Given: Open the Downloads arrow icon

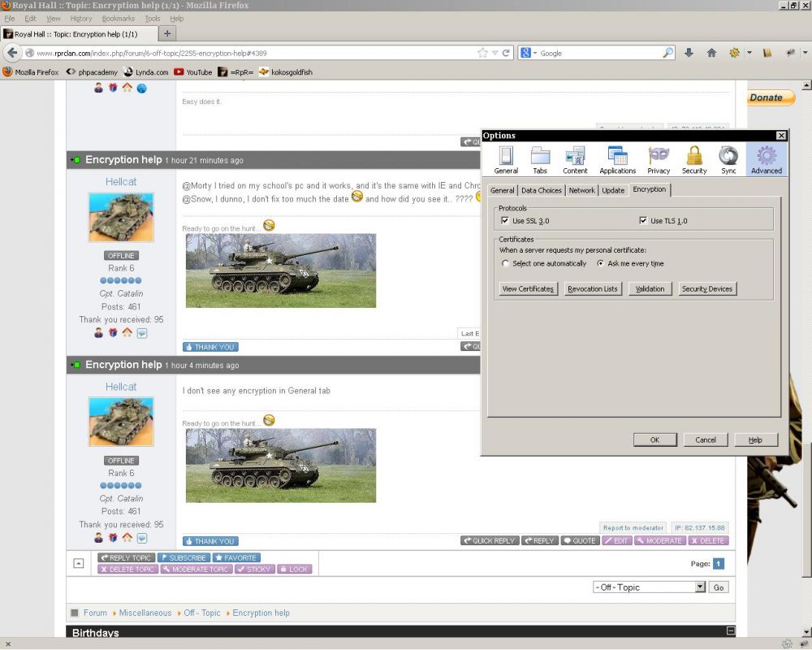Looking at the screenshot, I should click(689, 53).
